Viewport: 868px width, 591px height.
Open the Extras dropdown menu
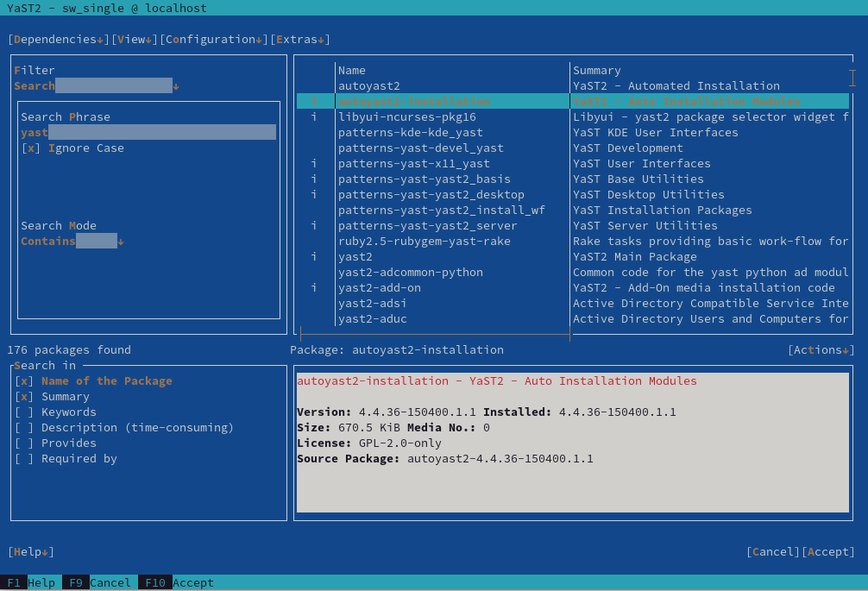click(300, 40)
